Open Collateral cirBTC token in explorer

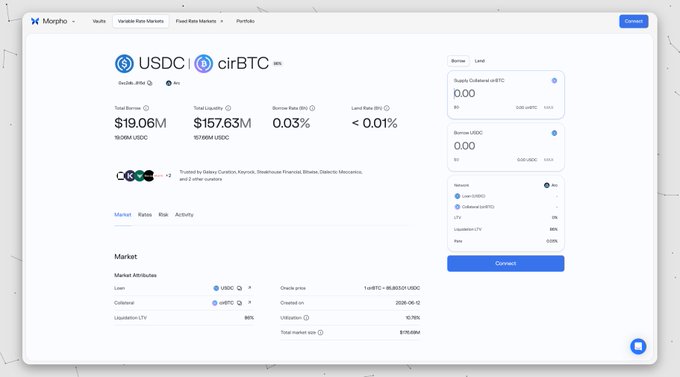tap(249, 302)
